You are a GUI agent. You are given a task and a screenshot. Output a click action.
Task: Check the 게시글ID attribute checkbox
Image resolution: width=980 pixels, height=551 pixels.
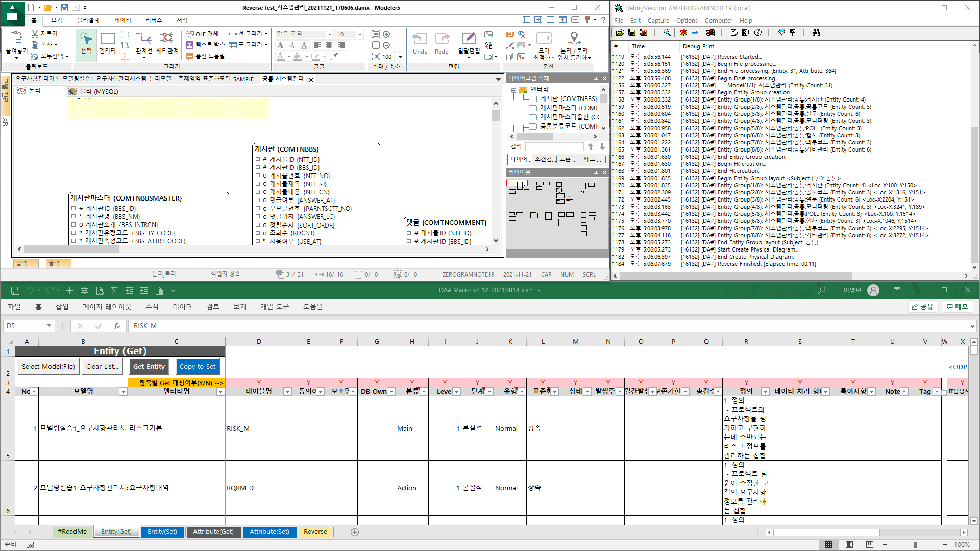coord(258,159)
